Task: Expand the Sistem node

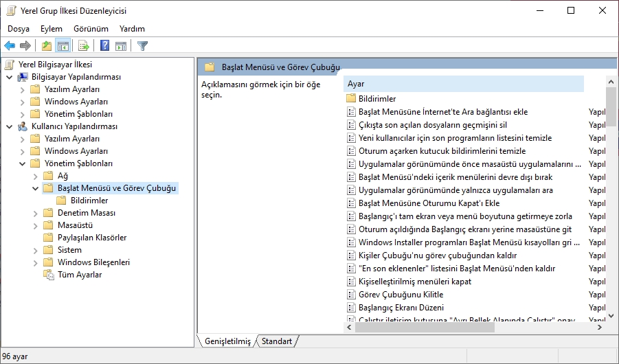Action: [36, 250]
